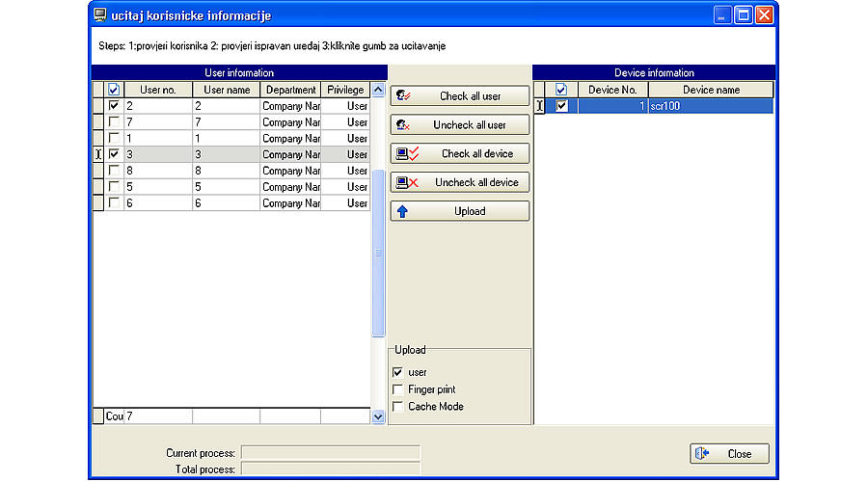Select the row for user 8
The height and width of the screenshot is (482, 868).
coord(227,171)
